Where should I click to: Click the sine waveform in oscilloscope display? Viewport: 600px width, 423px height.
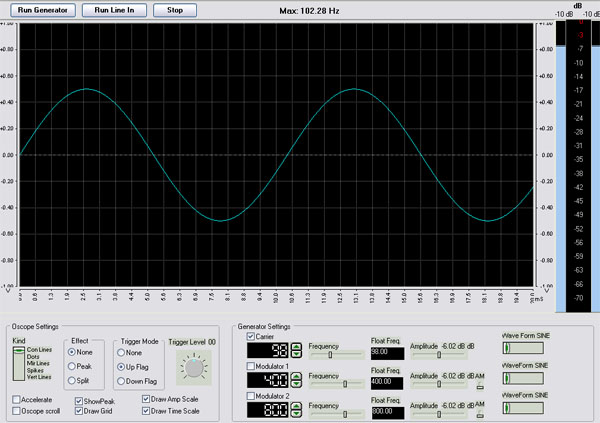pyautogui.click(x=277, y=155)
